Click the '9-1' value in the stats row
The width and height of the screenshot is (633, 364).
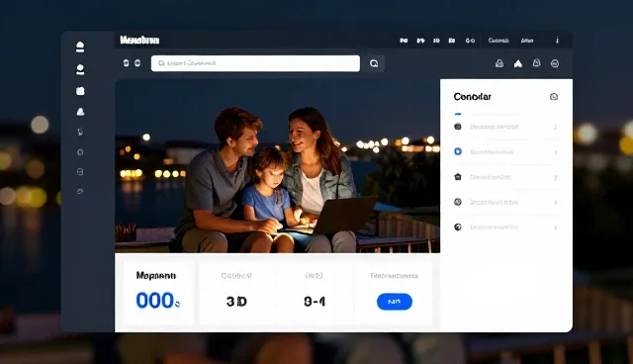[x=315, y=302]
